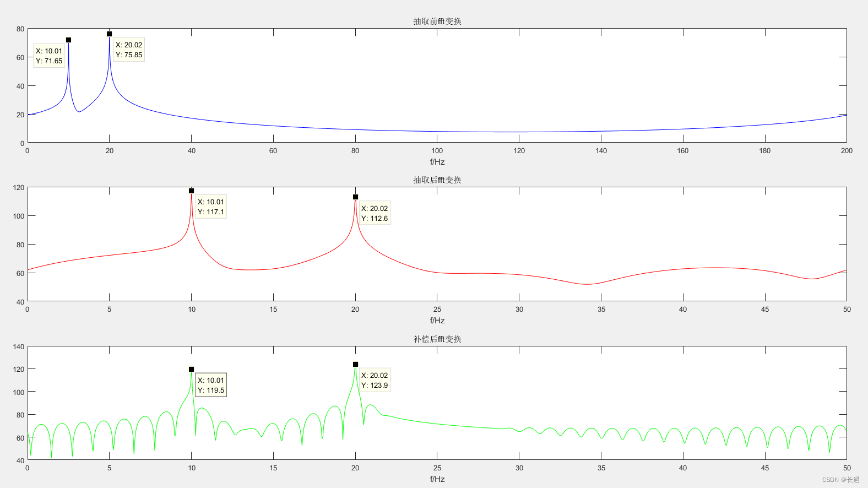Image resolution: width=868 pixels, height=488 pixels.
Task: Click the x-axis tick label 45 on bottom plot
Action: [765, 468]
